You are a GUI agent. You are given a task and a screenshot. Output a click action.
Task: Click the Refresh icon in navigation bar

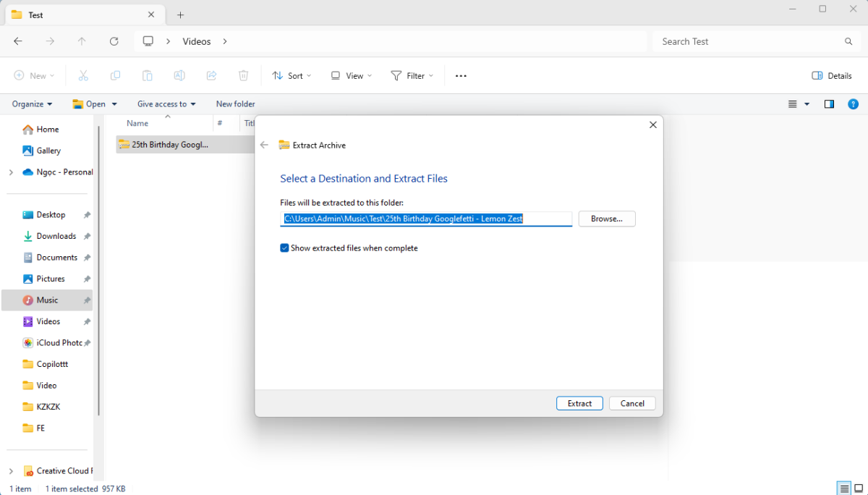coord(114,41)
